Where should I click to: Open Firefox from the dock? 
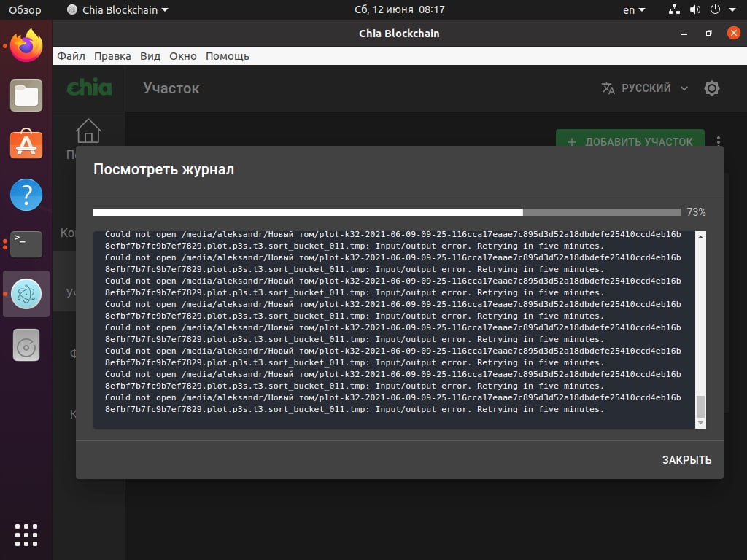point(26,45)
